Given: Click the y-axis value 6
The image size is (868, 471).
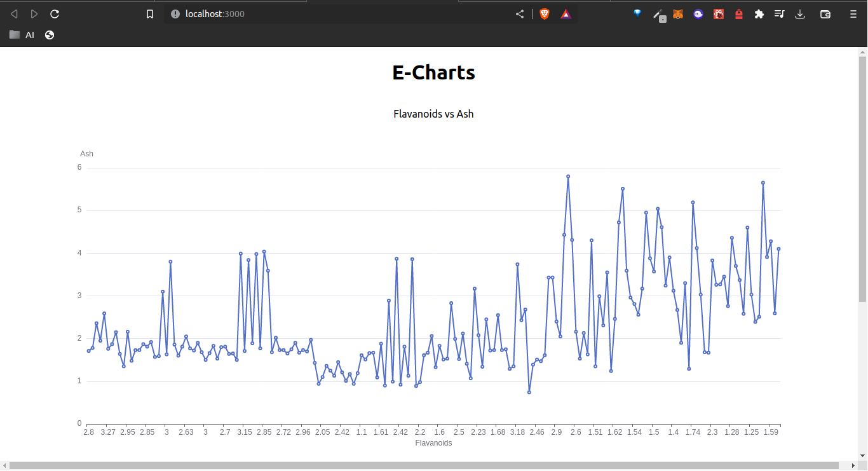Looking at the screenshot, I should [x=79, y=168].
